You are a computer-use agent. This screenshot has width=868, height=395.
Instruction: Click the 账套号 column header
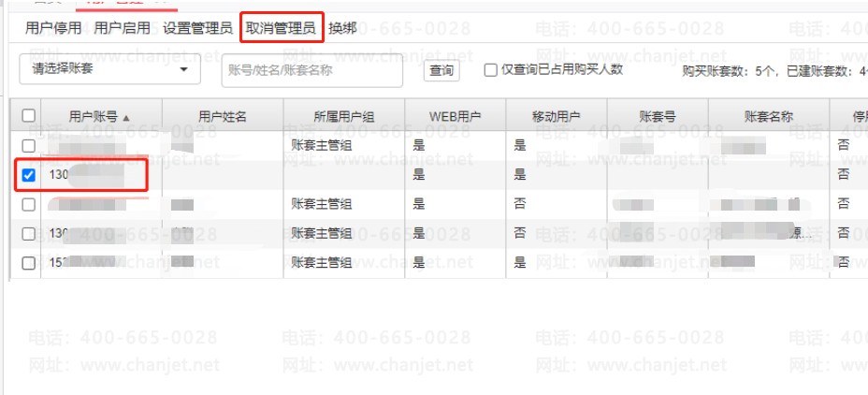(658, 117)
